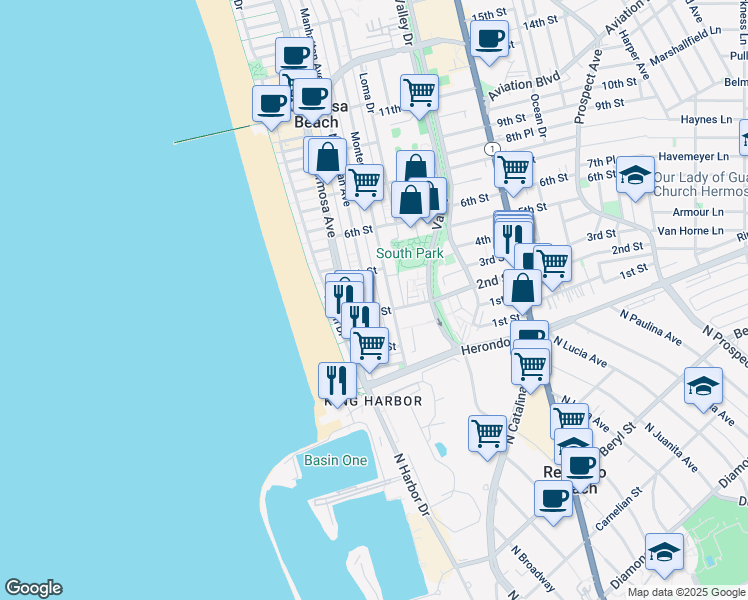The height and width of the screenshot is (600, 748).
Task: Click the Basin One label
Action: click(336, 460)
